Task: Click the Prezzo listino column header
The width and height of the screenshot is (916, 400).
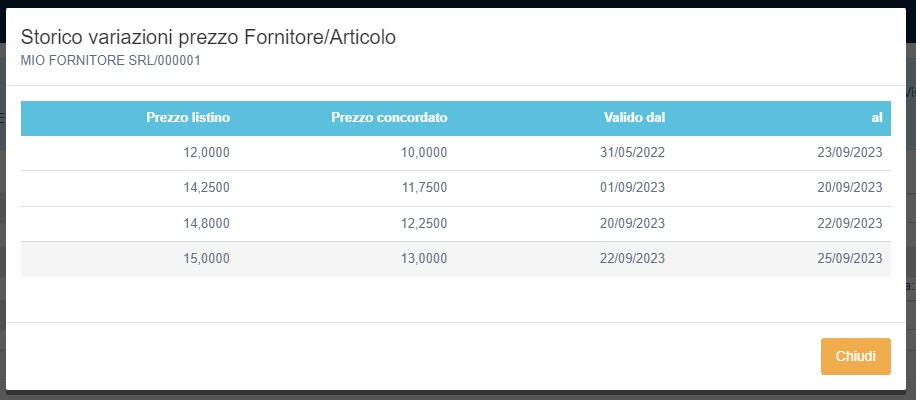Action: [188, 118]
